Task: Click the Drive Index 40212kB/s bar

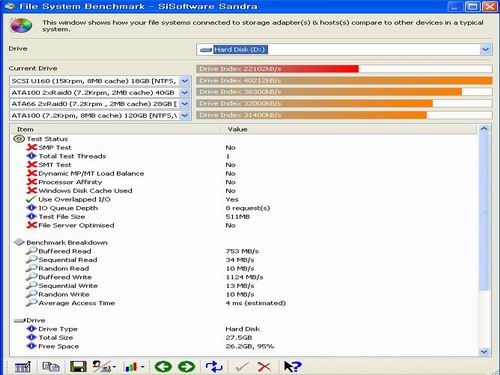Action: pyautogui.click(x=344, y=81)
